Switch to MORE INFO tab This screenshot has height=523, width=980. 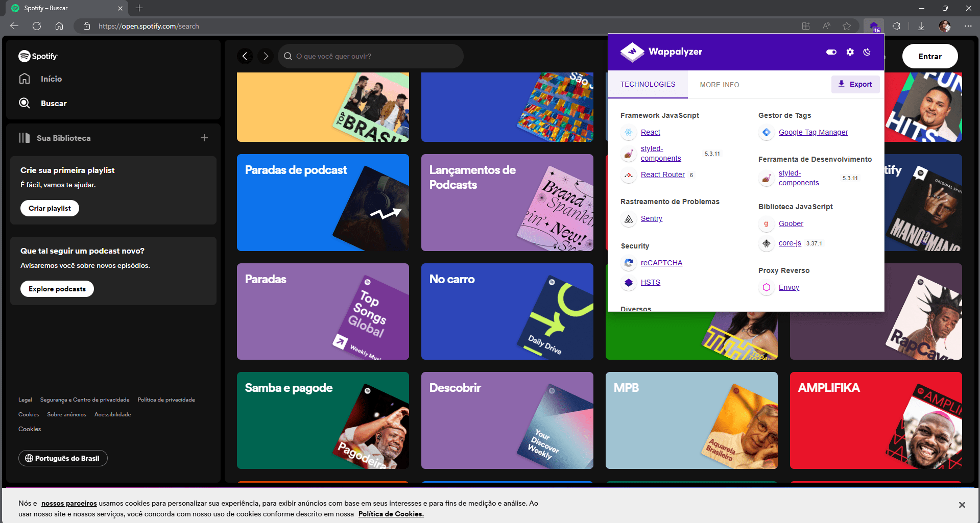tap(720, 85)
